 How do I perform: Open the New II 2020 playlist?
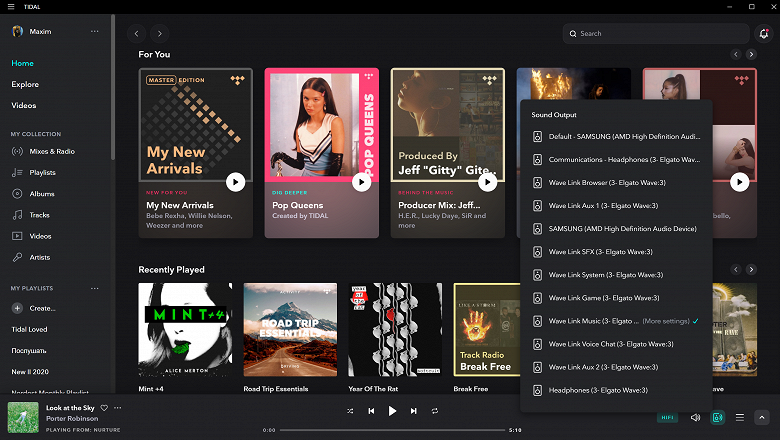click(x=30, y=371)
